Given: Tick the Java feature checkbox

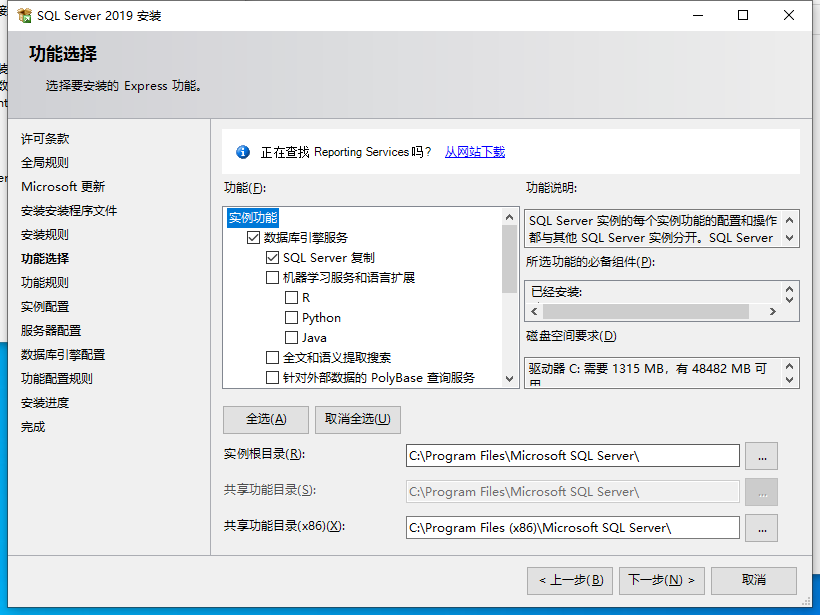Looking at the screenshot, I should pos(291,338).
